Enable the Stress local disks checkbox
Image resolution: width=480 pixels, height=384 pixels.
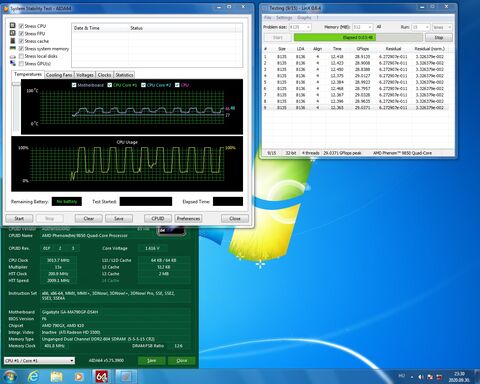[x=21, y=56]
